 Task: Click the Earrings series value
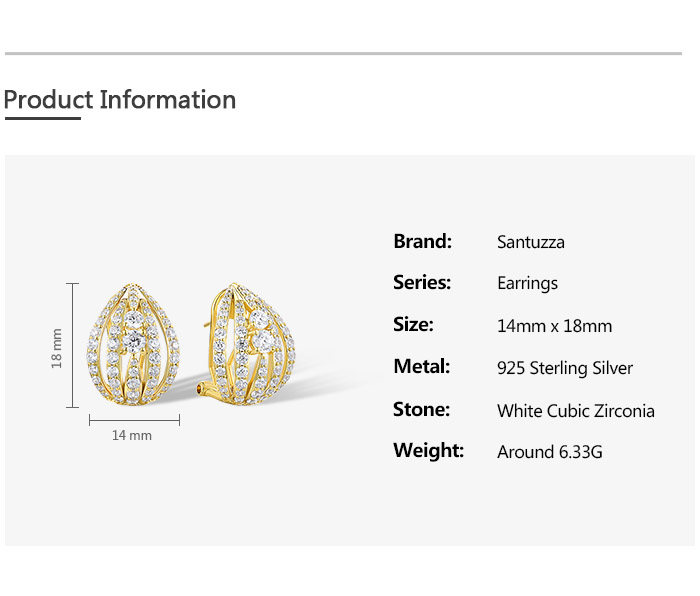click(528, 284)
